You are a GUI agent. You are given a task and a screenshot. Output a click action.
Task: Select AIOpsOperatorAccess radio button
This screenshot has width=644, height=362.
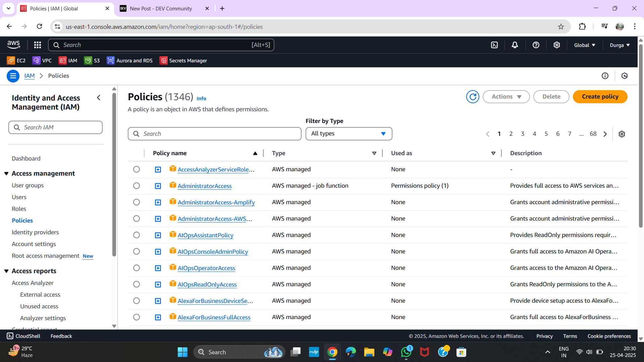tap(137, 268)
